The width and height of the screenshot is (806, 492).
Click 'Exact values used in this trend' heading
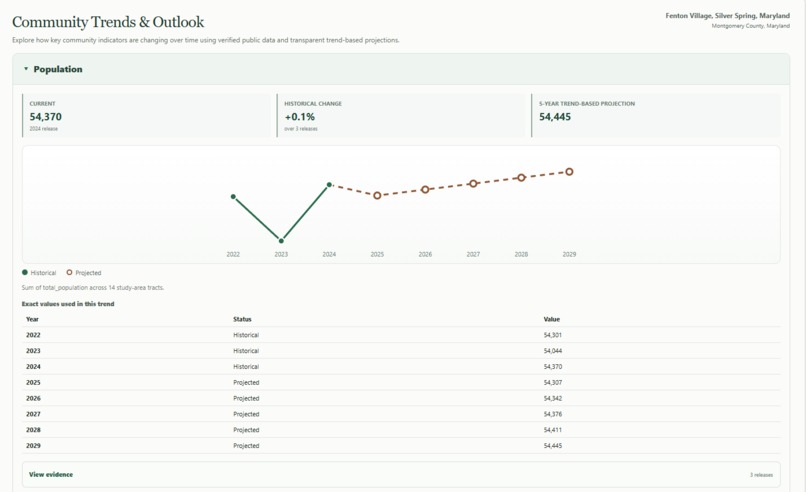pos(68,304)
